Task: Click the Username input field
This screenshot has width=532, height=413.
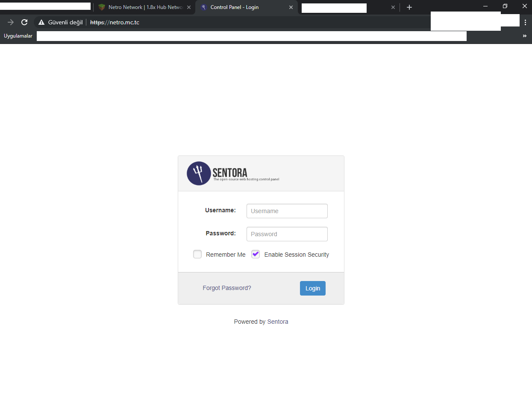Action: coord(287,211)
